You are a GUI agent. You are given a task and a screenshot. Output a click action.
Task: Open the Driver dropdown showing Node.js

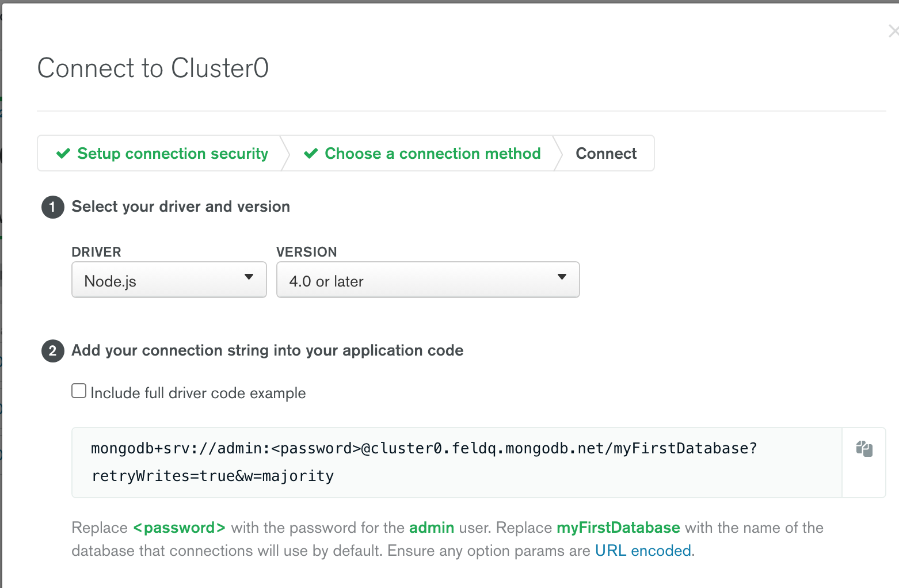pos(169,280)
